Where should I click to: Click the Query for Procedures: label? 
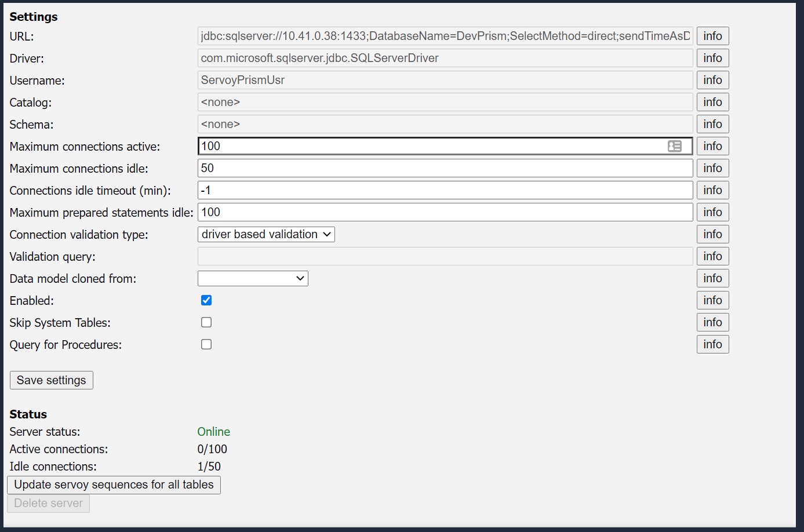point(66,345)
